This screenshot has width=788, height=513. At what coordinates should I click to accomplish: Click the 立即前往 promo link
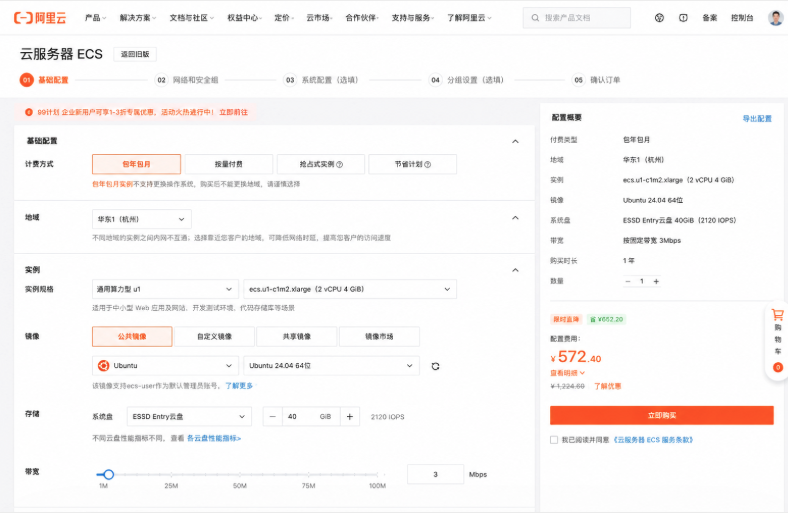234,112
